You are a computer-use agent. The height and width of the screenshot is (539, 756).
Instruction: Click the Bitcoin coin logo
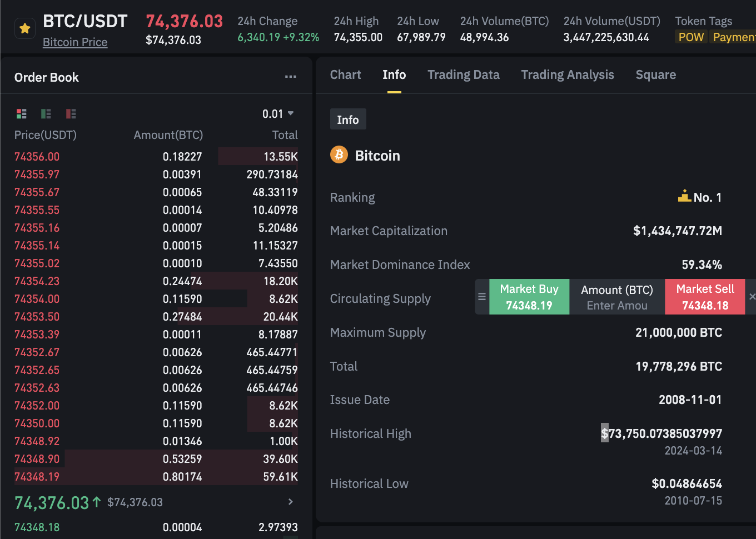tap(339, 155)
